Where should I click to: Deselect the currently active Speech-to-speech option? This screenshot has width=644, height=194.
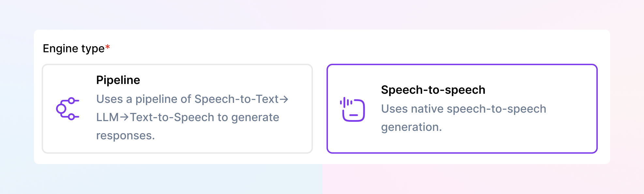point(463,107)
